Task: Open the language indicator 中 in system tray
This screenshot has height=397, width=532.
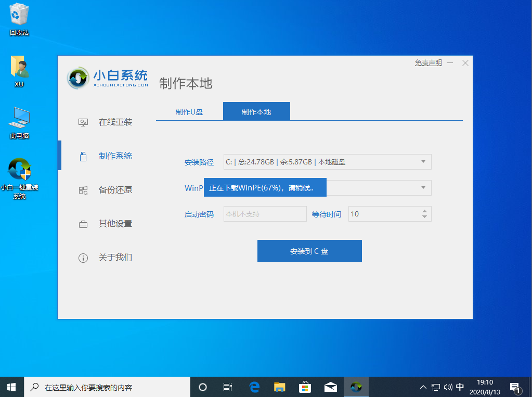Action: pos(460,387)
